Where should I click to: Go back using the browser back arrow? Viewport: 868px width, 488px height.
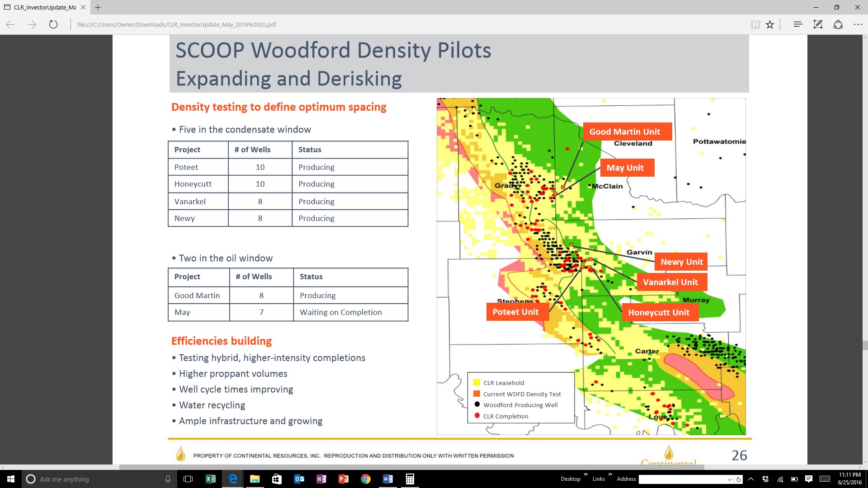[10, 24]
